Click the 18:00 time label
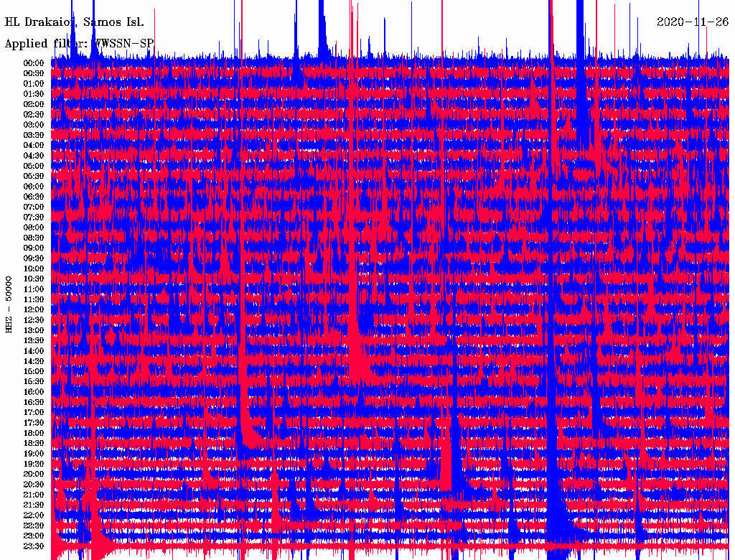 coord(34,434)
